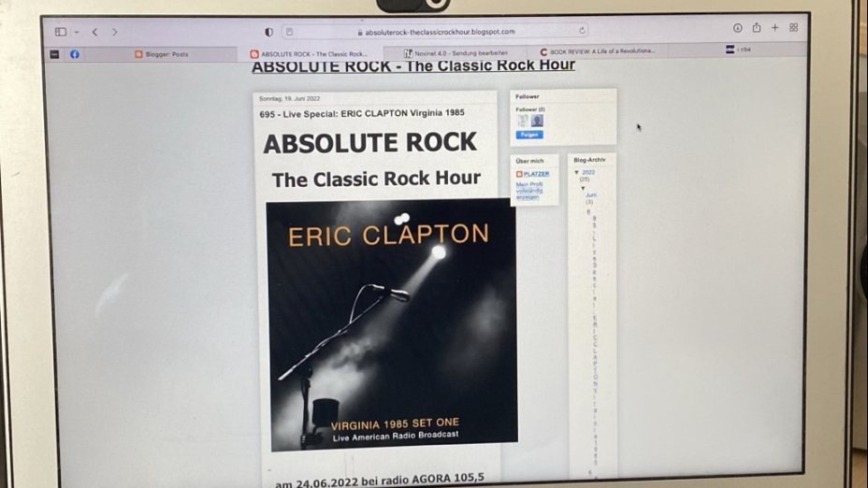Select the first pinned tab with dark icon
Screen dimensions: 868x488
[x=54, y=54]
